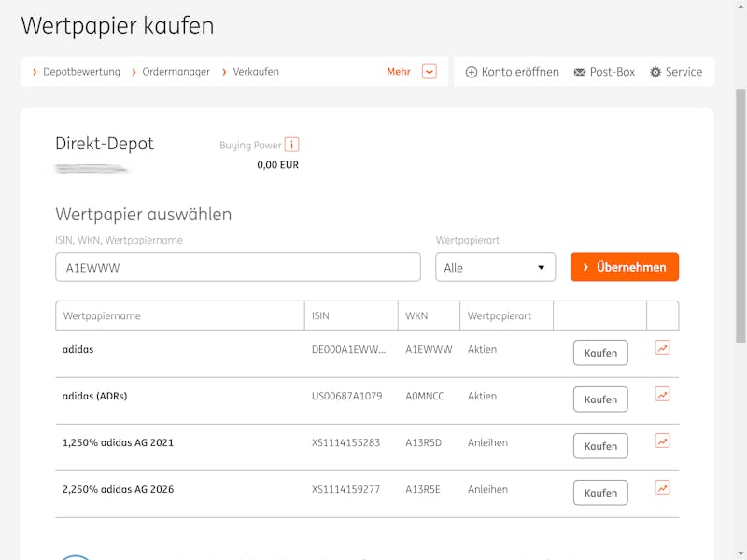
Task: Click Kaufen for adidas (ADRs)
Action: point(600,399)
